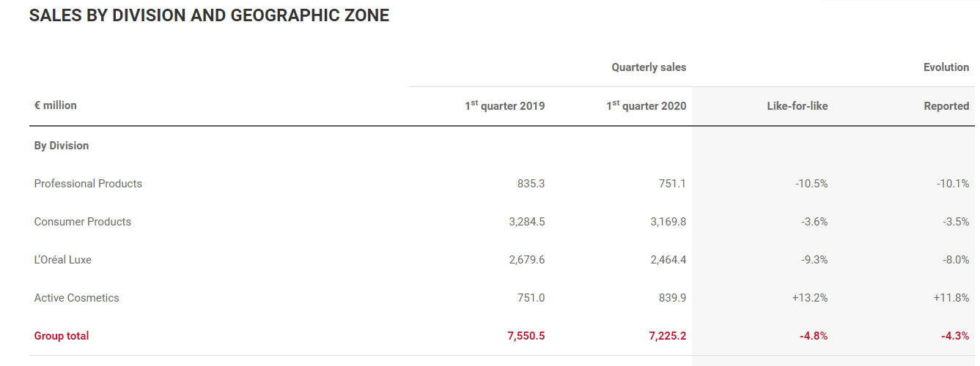Select the Professional Products row label
Viewport: 980px width, 366px height.
pyautogui.click(x=88, y=184)
